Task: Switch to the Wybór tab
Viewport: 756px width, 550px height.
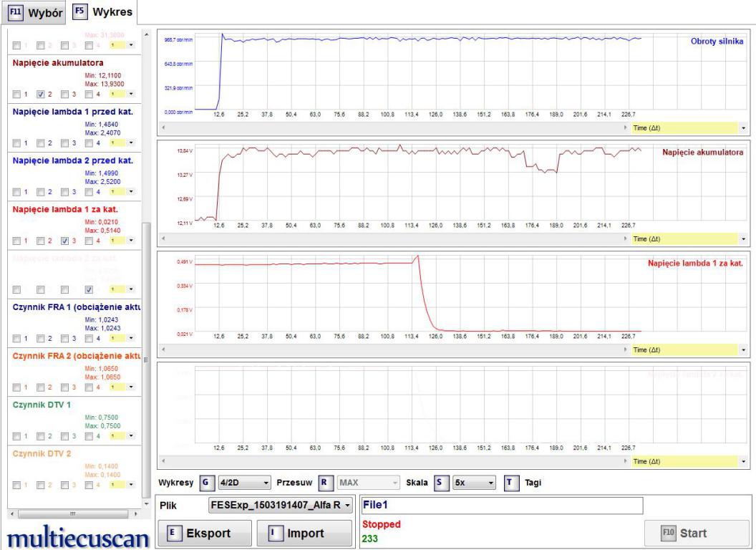Action: point(34,11)
